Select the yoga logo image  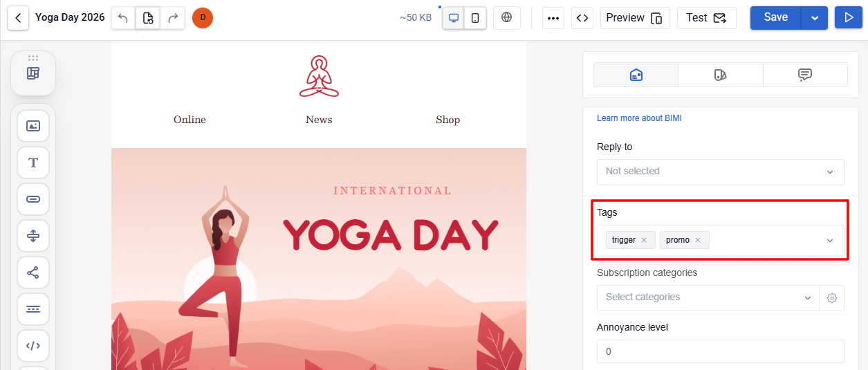(319, 76)
